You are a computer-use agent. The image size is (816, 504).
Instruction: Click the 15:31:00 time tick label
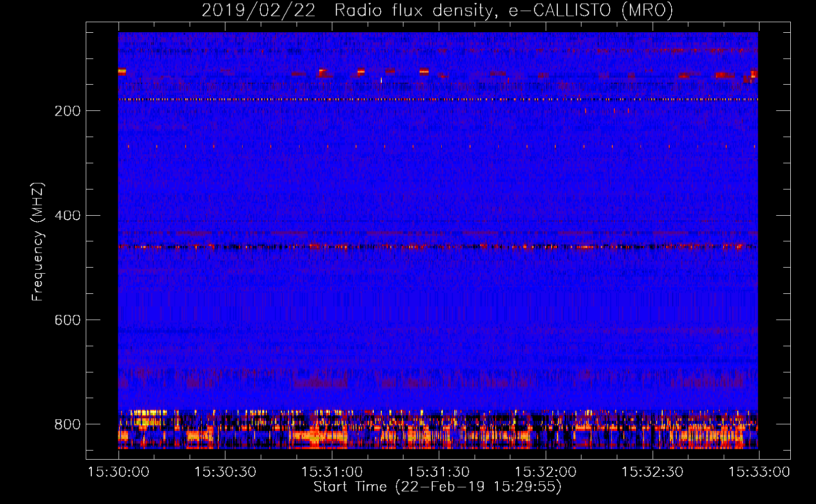(332, 472)
